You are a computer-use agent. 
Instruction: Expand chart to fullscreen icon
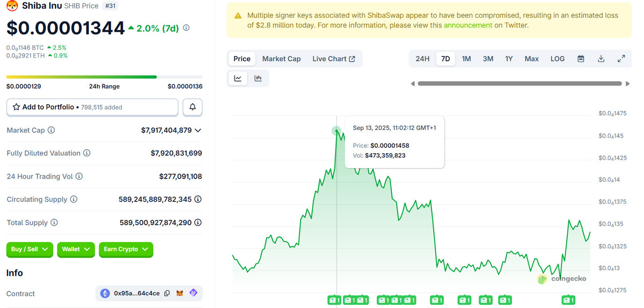[x=621, y=59]
